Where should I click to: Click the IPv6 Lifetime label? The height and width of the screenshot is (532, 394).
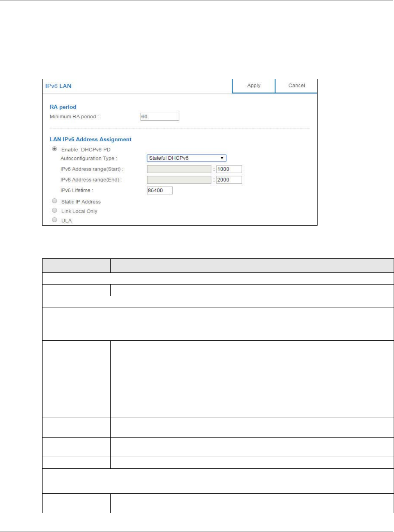tap(77, 190)
